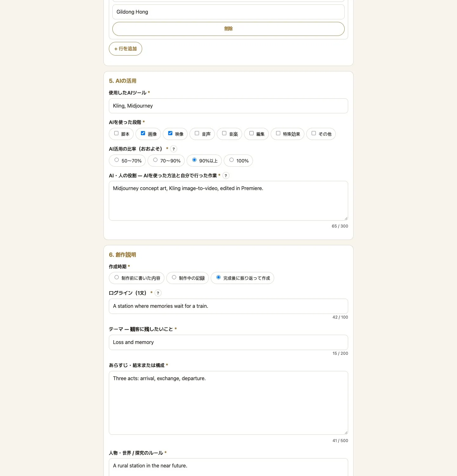The width and height of the screenshot is (457, 476).
Task: Click the 人物・世界 field with rural station
Action: (x=228, y=467)
